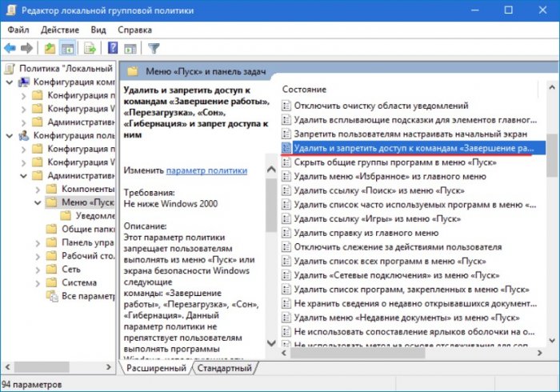Click the Up one level folder icon
This screenshot has height=392, width=560.
(50, 48)
